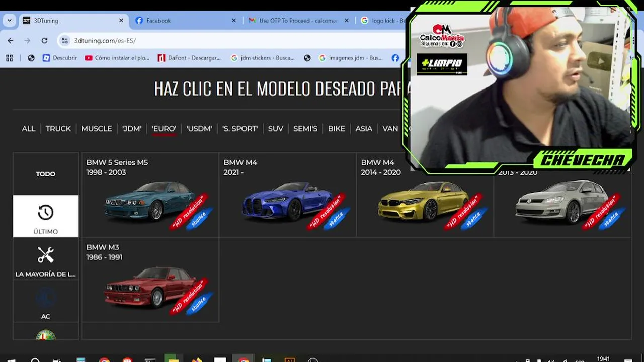Open the imagenes jdm - Bus bookmark
Viewport: 644px width, 362px height.
click(351, 58)
